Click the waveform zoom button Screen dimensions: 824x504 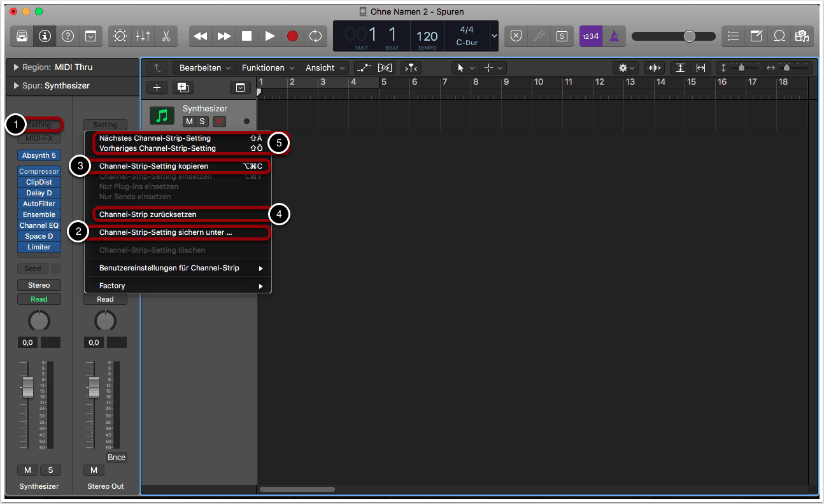pyautogui.click(x=653, y=67)
